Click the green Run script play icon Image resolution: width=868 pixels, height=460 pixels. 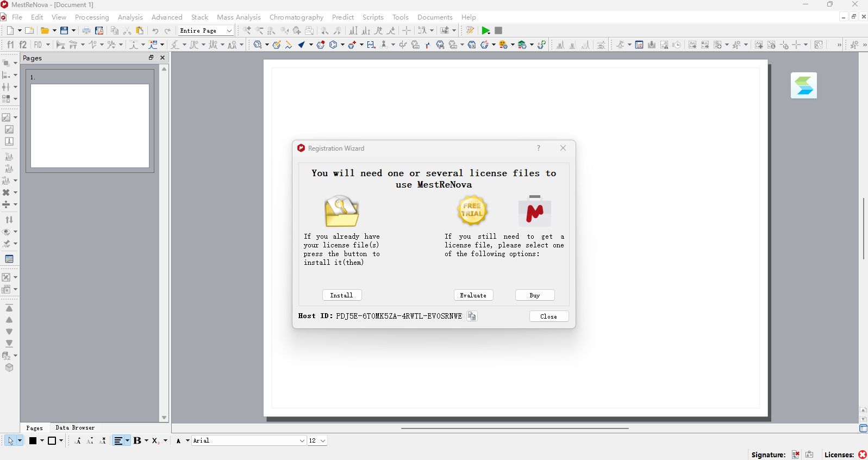(x=486, y=30)
